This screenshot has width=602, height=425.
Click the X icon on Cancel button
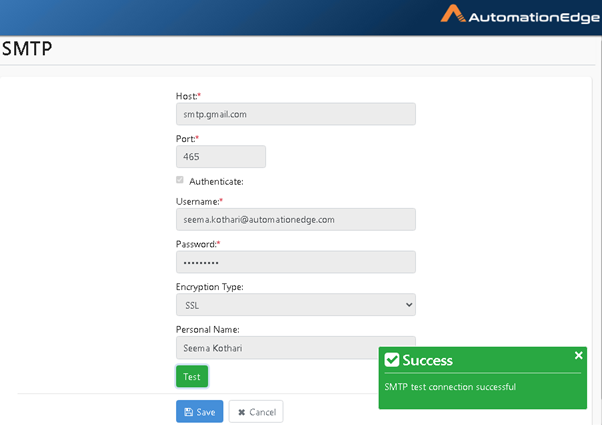[241, 412]
